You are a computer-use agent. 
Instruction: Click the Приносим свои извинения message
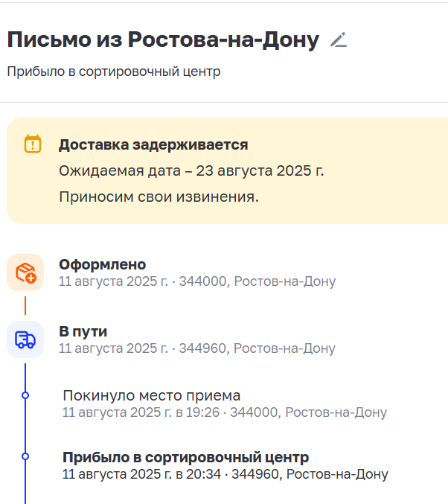coord(159,197)
